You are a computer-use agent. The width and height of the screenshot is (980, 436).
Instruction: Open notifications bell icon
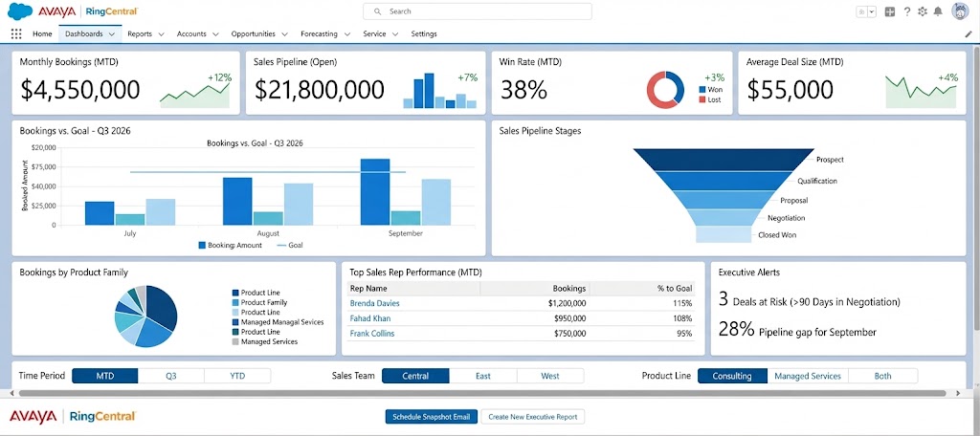(x=938, y=11)
